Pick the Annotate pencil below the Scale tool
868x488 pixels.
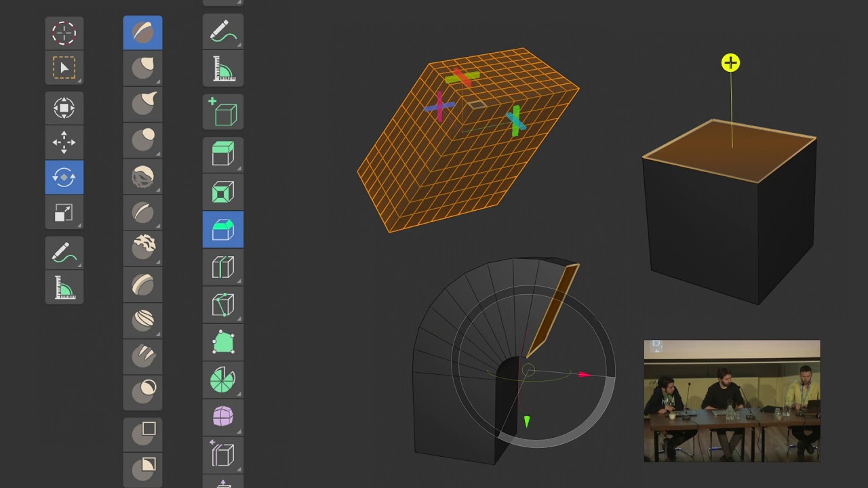64,253
